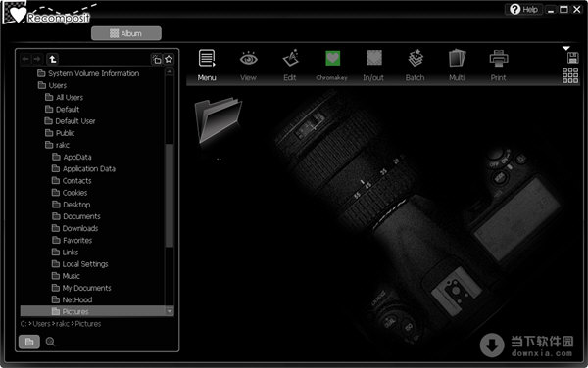Click the Recomposit heart logo
The width and height of the screenshot is (588, 368).
click(x=18, y=14)
